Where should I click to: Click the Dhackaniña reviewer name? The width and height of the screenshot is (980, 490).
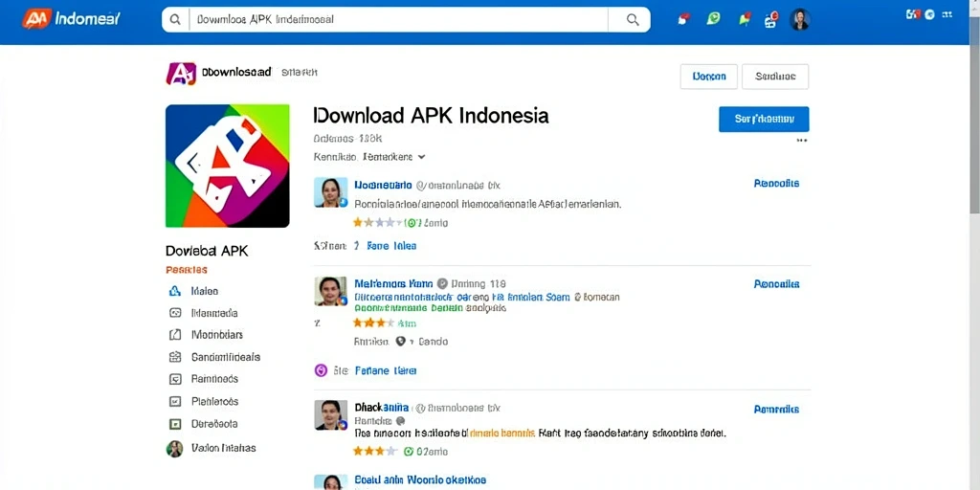381,408
